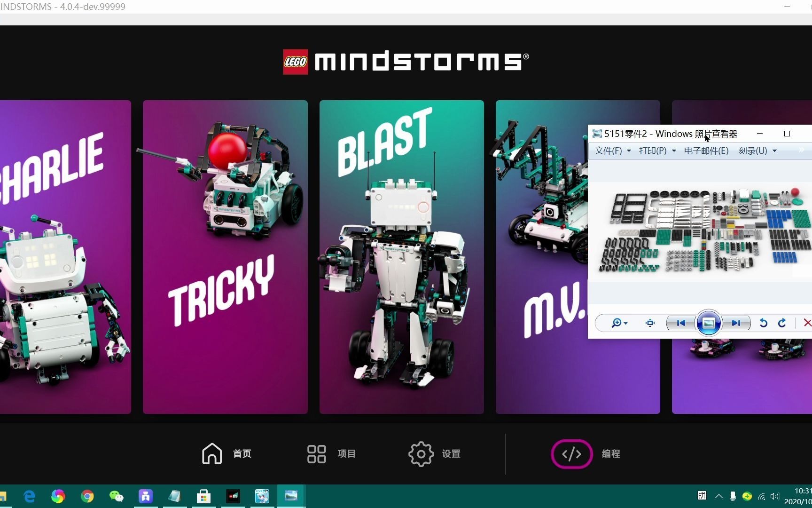Open 文件(F) menu in Photo Viewer
Image resolution: width=812 pixels, height=508 pixels.
pyautogui.click(x=608, y=151)
